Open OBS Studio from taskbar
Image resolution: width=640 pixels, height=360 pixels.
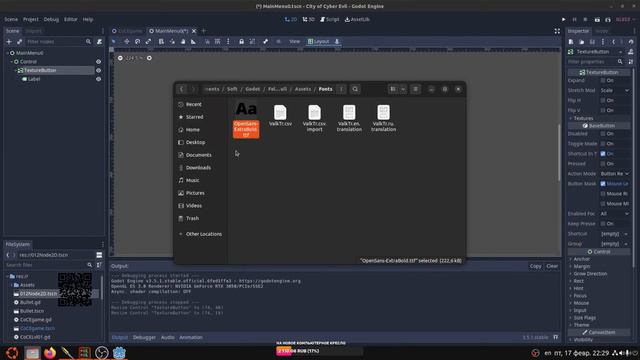(x=102, y=353)
